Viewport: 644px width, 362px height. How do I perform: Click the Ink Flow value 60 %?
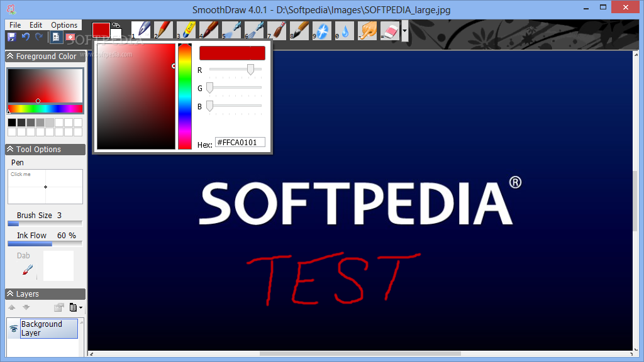coord(67,236)
